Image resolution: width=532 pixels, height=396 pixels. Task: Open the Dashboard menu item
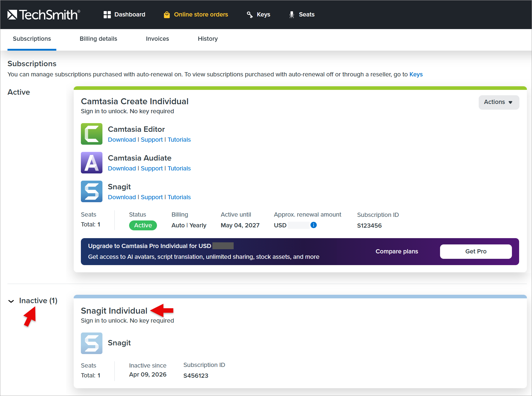coord(124,15)
